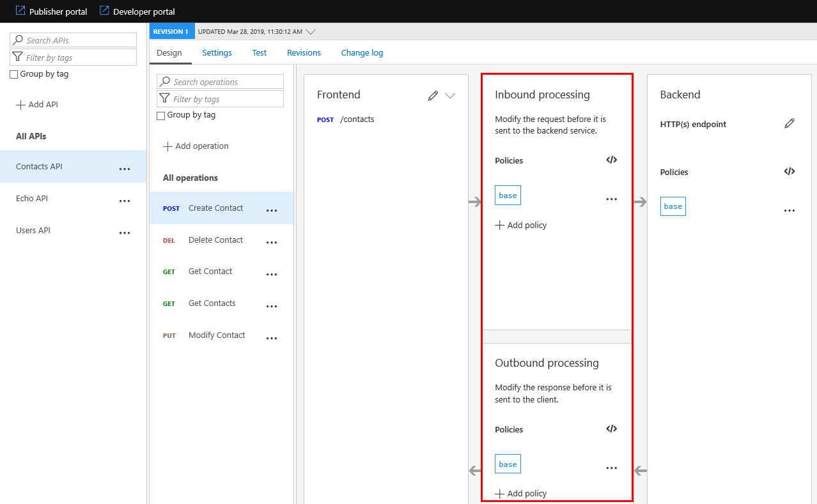817x504 pixels.
Task: Select the Create Contact operation
Action: tap(221, 208)
